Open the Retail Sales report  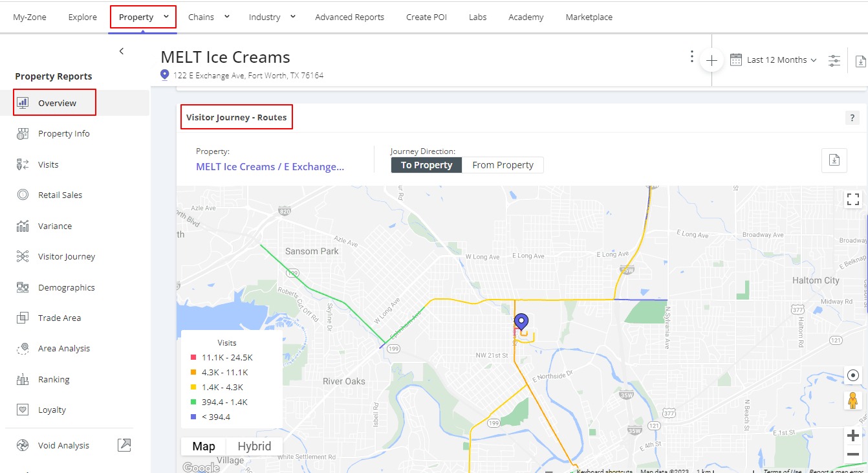pos(60,195)
